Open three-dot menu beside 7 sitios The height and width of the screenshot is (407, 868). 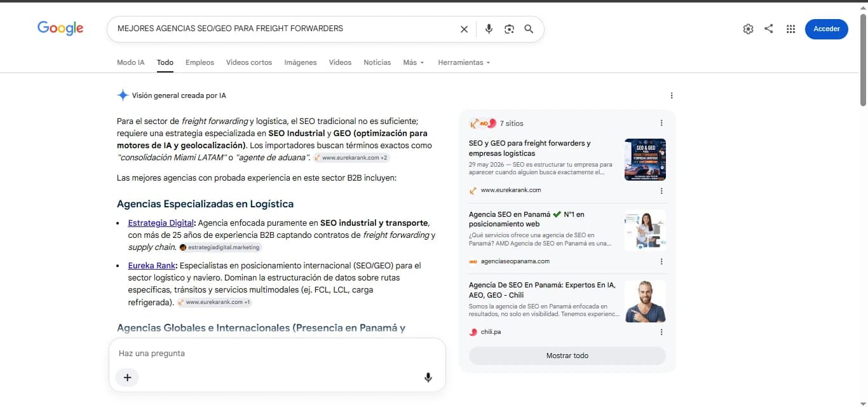661,123
